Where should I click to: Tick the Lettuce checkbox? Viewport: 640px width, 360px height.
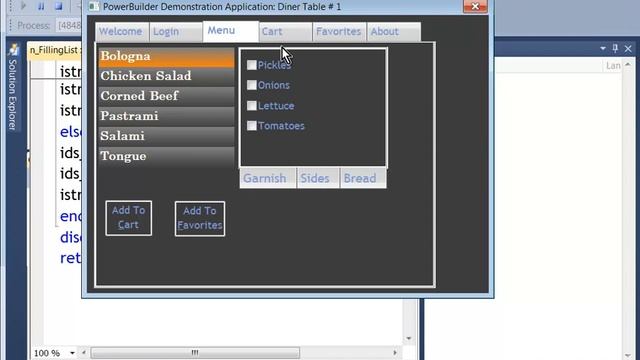pos(252,105)
